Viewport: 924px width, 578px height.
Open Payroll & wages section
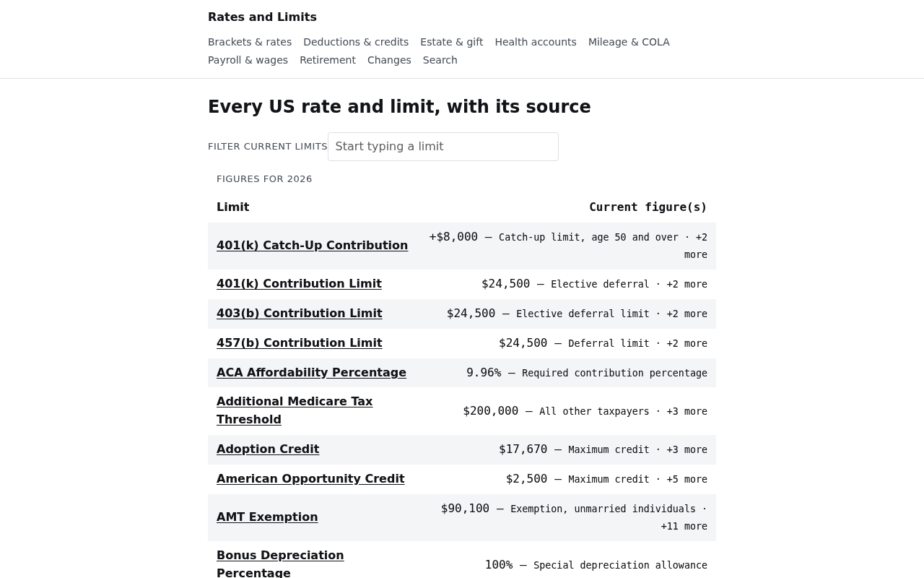[x=248, y=60]
